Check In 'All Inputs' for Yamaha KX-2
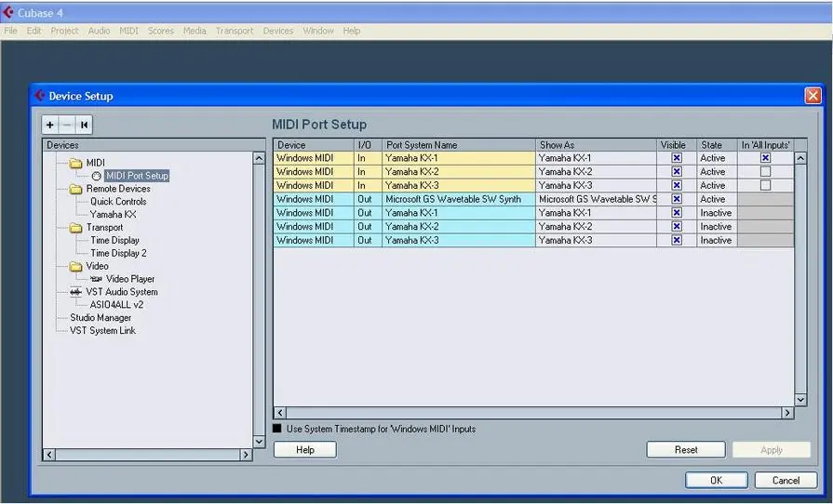 (765, 172)
